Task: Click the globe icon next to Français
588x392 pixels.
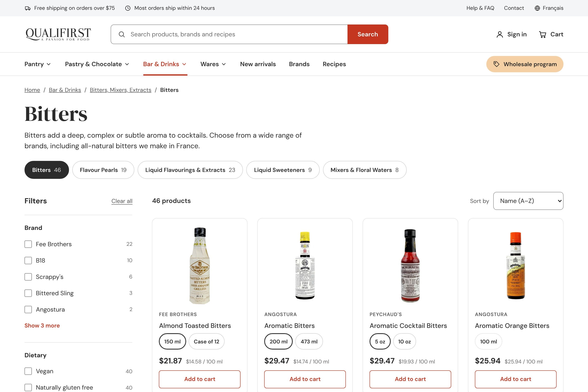Action: (537, 8)
